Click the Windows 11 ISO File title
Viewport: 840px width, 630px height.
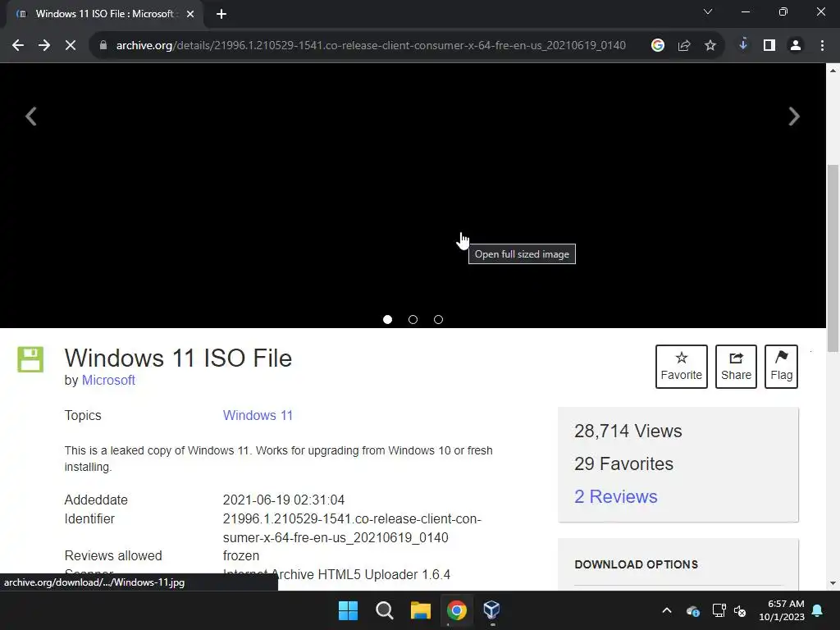178,358
